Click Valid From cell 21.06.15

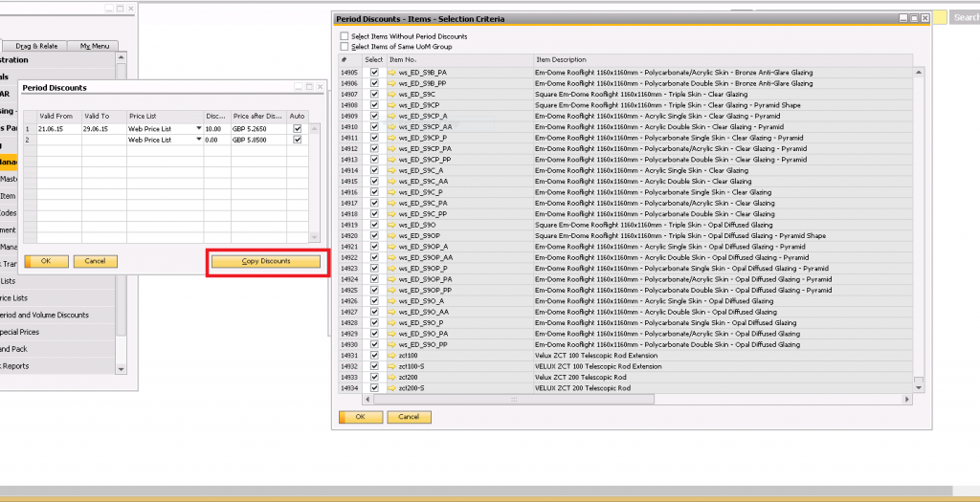tap(59, 129)
